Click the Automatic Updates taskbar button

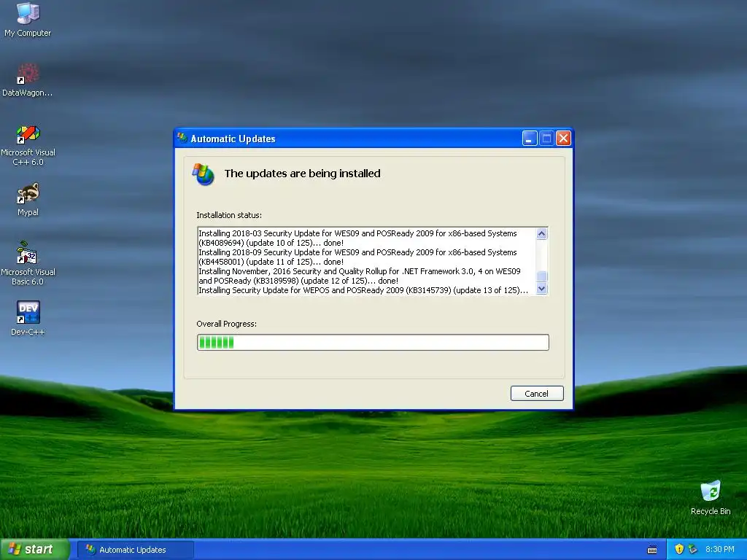coord(135,550)
